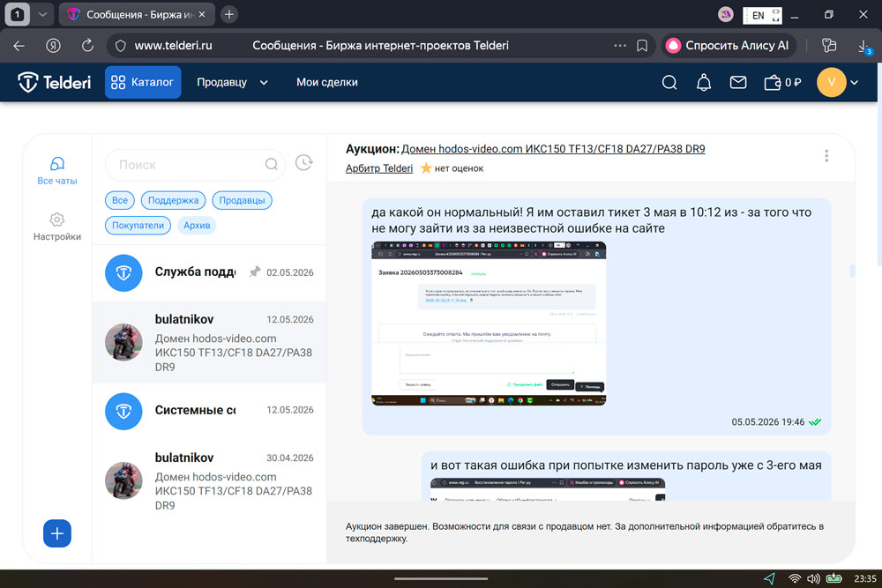Open the clock showing 23:35

click(864, 578)
